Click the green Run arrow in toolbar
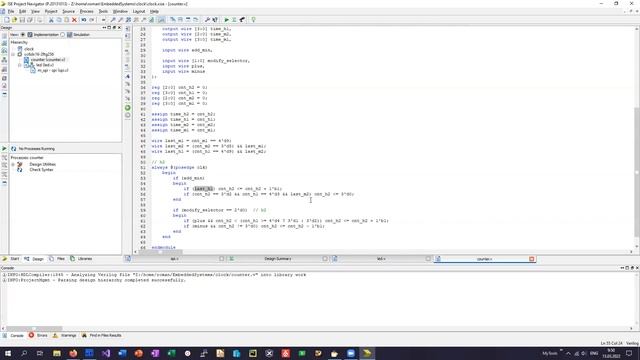This screenshot has width=640, height=360. coord(227,20)
